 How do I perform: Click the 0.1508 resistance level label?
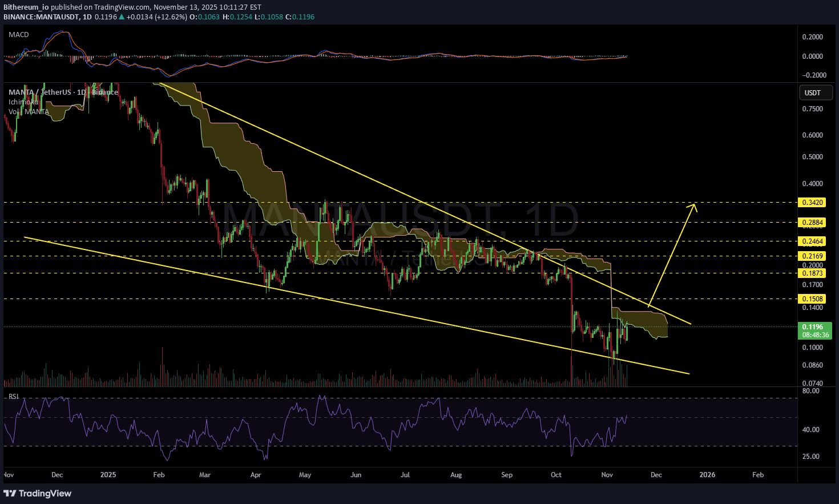tap(812, 299)
